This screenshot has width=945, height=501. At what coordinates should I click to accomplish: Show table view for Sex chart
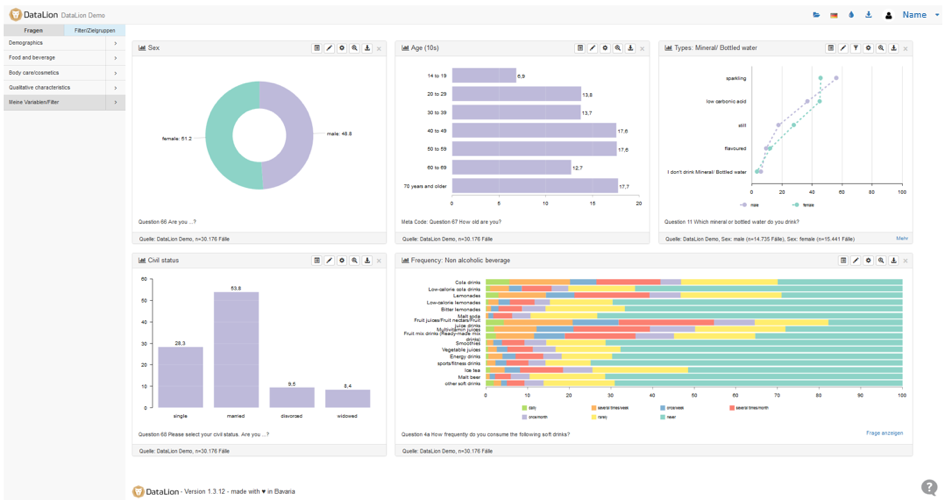pos(316,48)
